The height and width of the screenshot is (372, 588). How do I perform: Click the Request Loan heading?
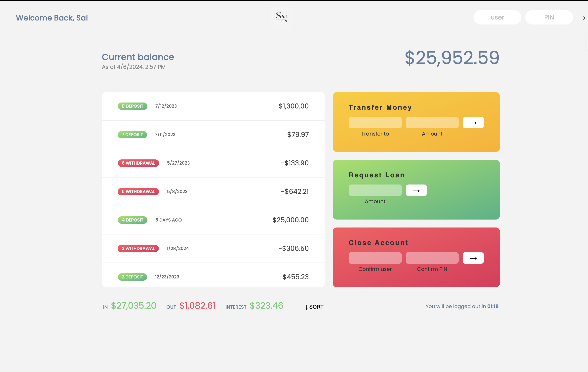coord(376,175)
